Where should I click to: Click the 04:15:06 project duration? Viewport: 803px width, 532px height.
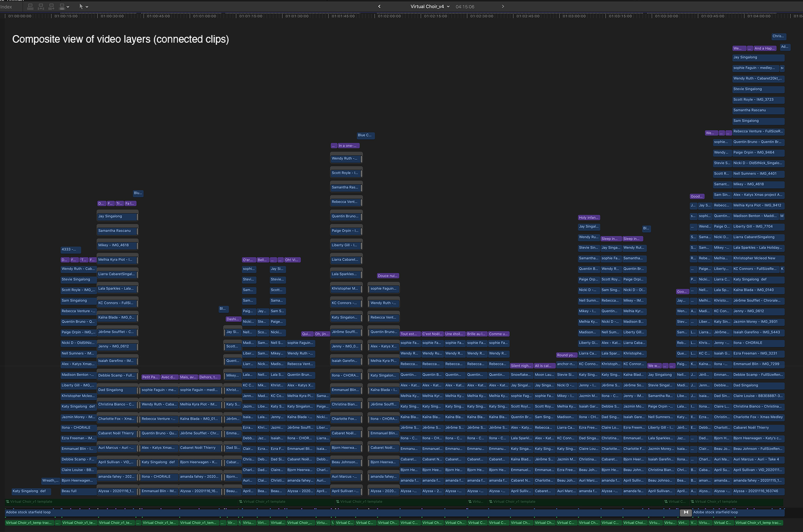(465, 7)
